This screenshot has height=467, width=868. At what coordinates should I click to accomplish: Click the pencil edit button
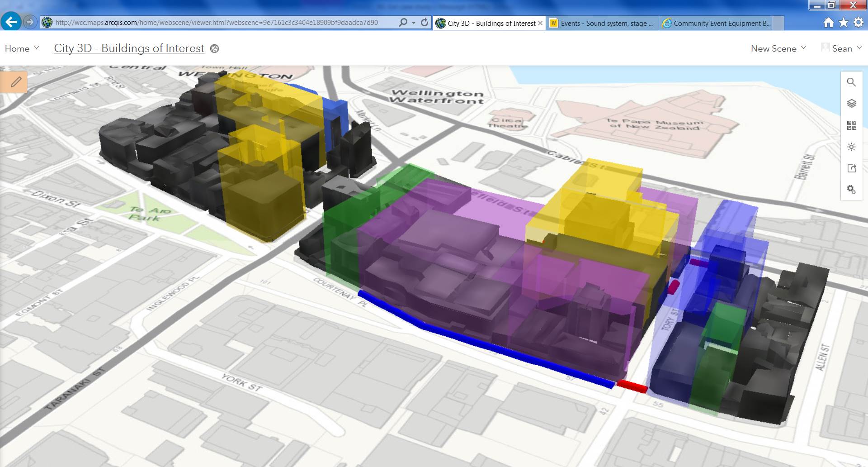click(14, 82)
